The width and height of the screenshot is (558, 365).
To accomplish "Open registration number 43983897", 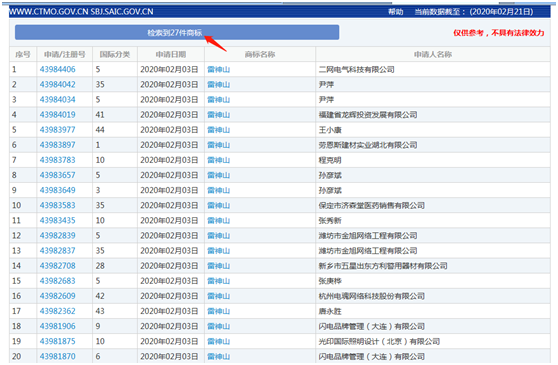I will [x=58, y=145].
